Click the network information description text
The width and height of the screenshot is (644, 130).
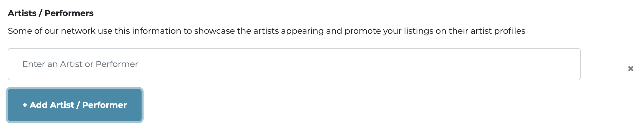266,31
